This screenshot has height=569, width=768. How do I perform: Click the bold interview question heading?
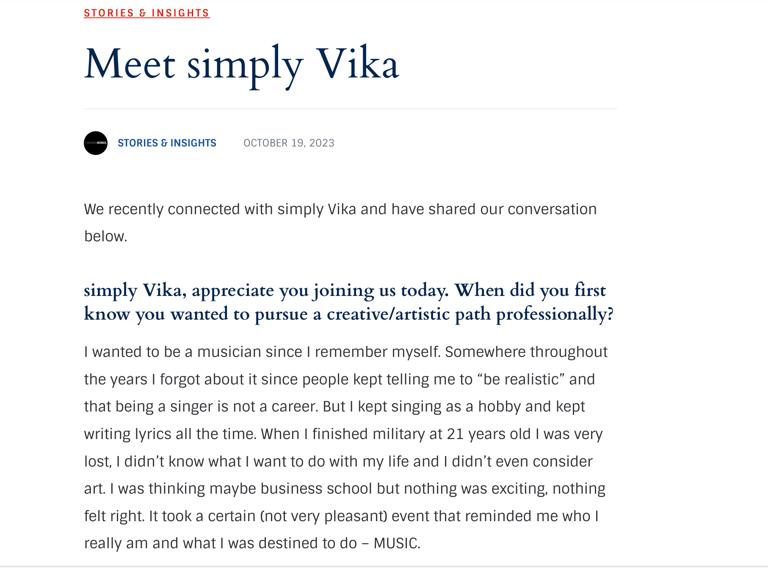coord(348,302)
